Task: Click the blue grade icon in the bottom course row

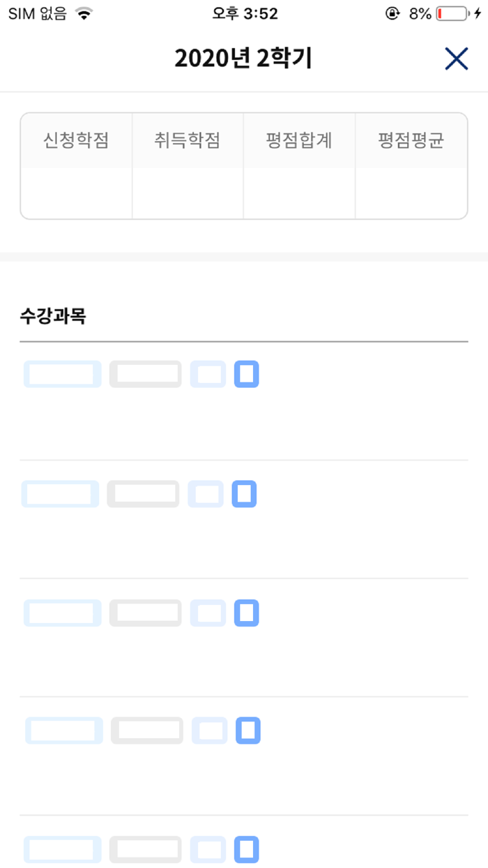Action: pos(248,849)
